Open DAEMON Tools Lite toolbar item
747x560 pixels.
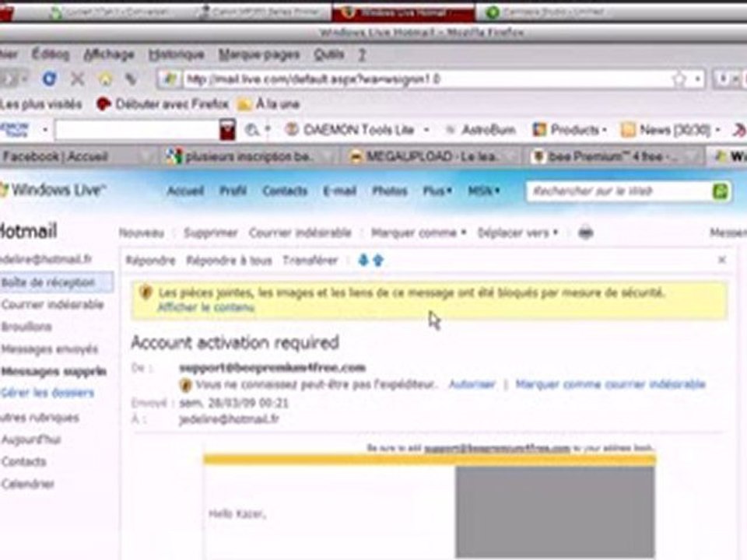click(x=351, y=130)
